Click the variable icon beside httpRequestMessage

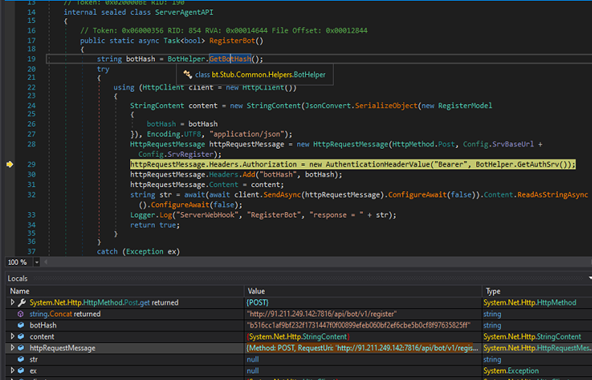21,348
